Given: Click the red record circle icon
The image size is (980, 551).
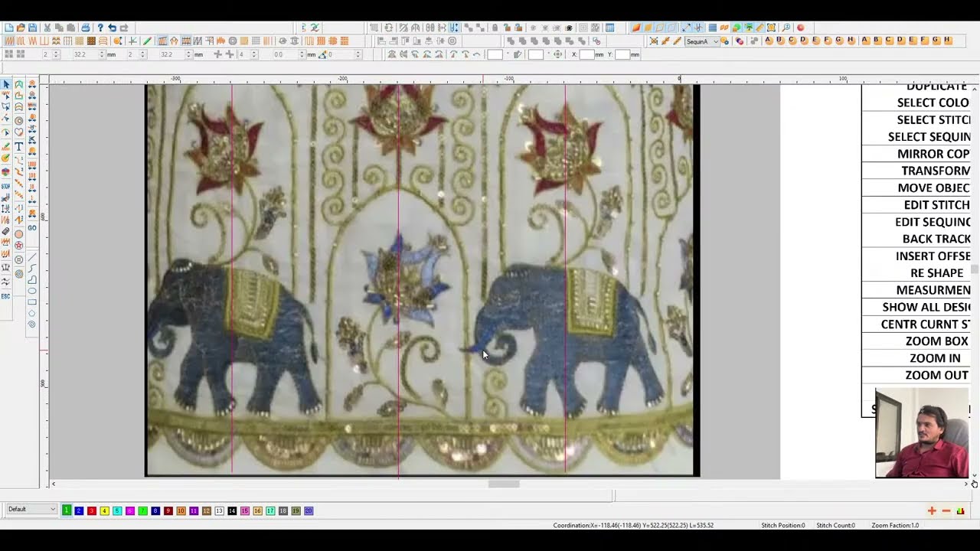Looking at the screenshot, I should click(x=800, y=28).
